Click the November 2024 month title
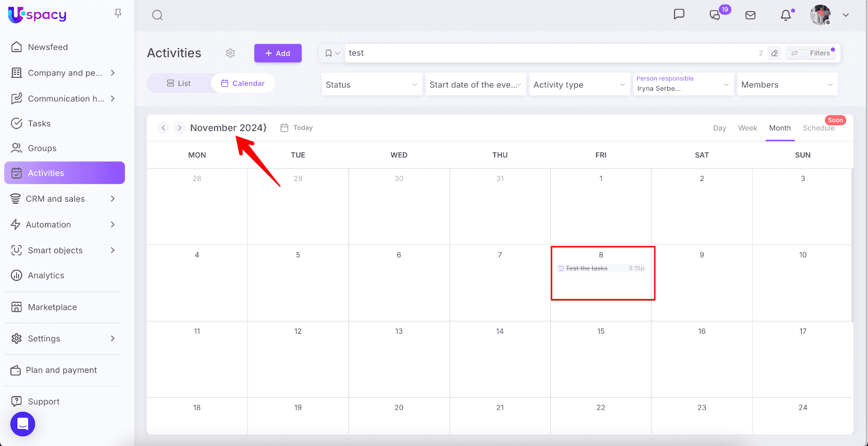The image size is (868, 446). coord(228,128)
